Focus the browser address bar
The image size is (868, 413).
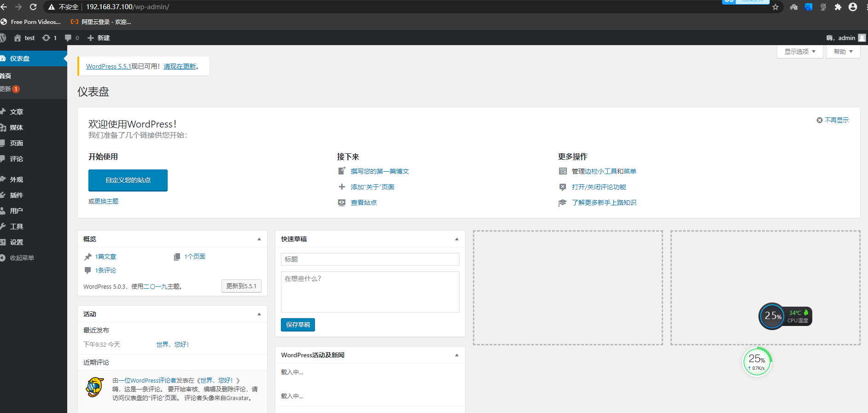(414, 7)
